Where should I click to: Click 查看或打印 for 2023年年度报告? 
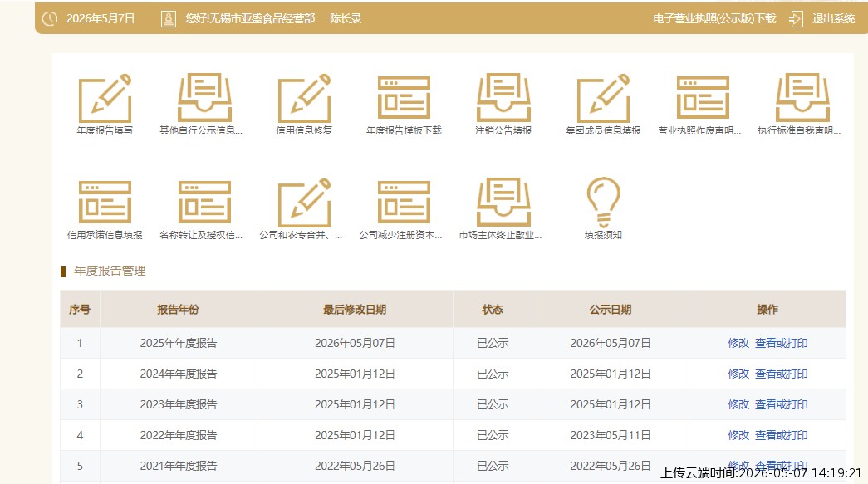781,404
